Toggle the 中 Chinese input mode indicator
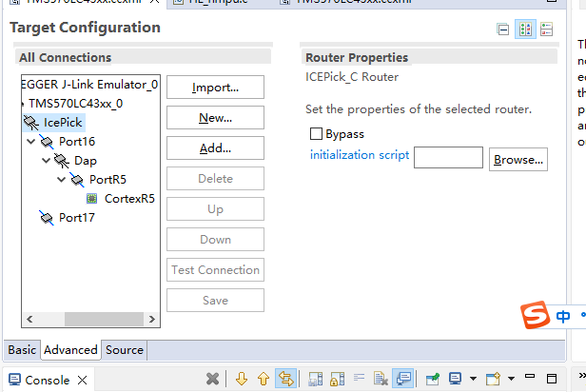The width and height of the screenshot is (586, 392). click(x=563, y=316)
